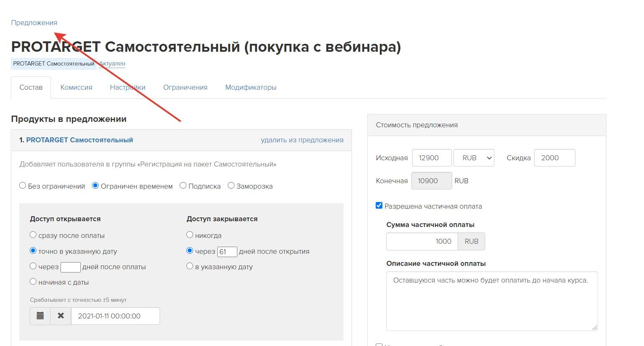Screen dimensions: 644x346
Task: Click the 'Доступ закрывается' label
Action: point(222,219)
